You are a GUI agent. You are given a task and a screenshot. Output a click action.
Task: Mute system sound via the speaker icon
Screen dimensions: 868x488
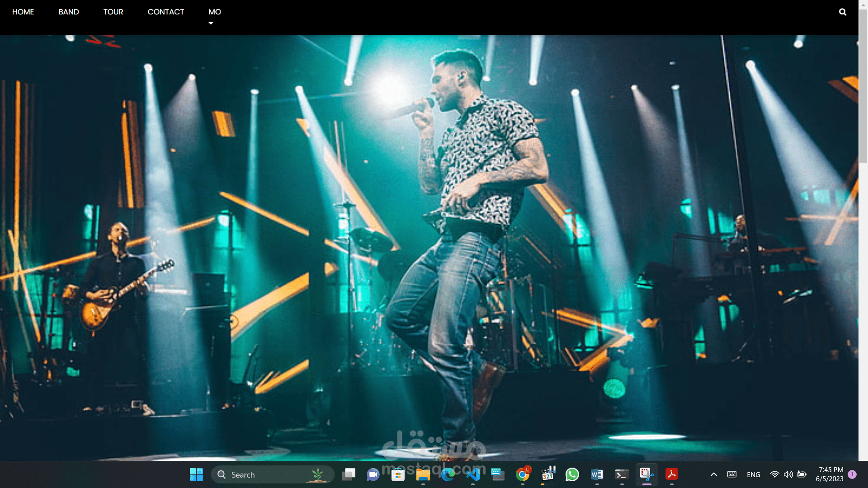click(x=788, y=474)
